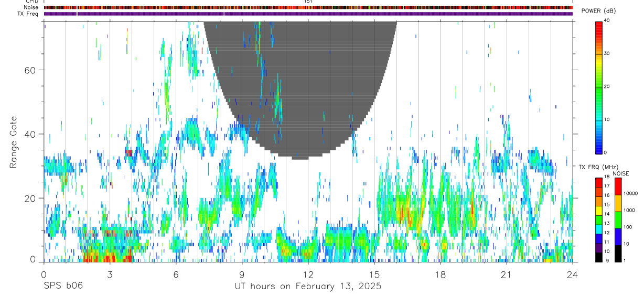Click the 6 hour tick label on time axis
644x297 pixels.
[x=176, y=274]
